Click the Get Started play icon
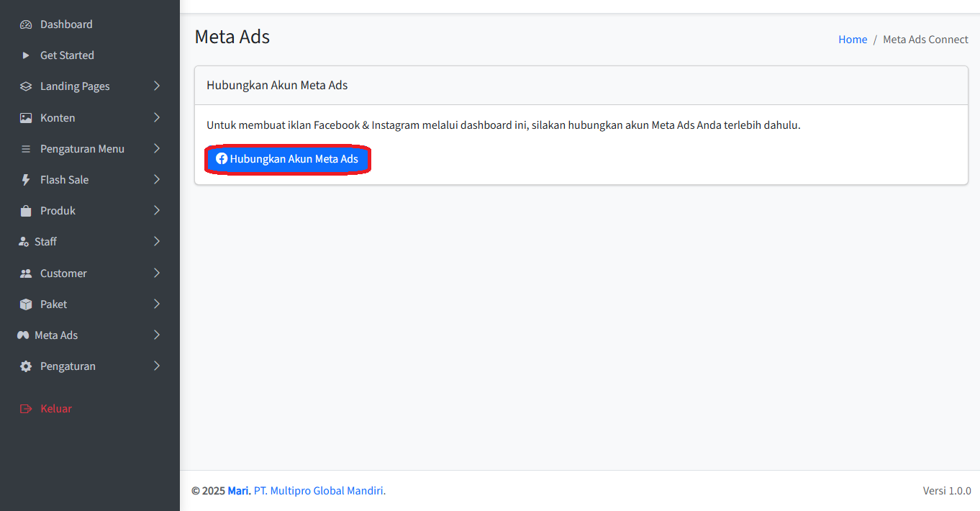Viewport: 980px width, 511px height. point(26,55)
